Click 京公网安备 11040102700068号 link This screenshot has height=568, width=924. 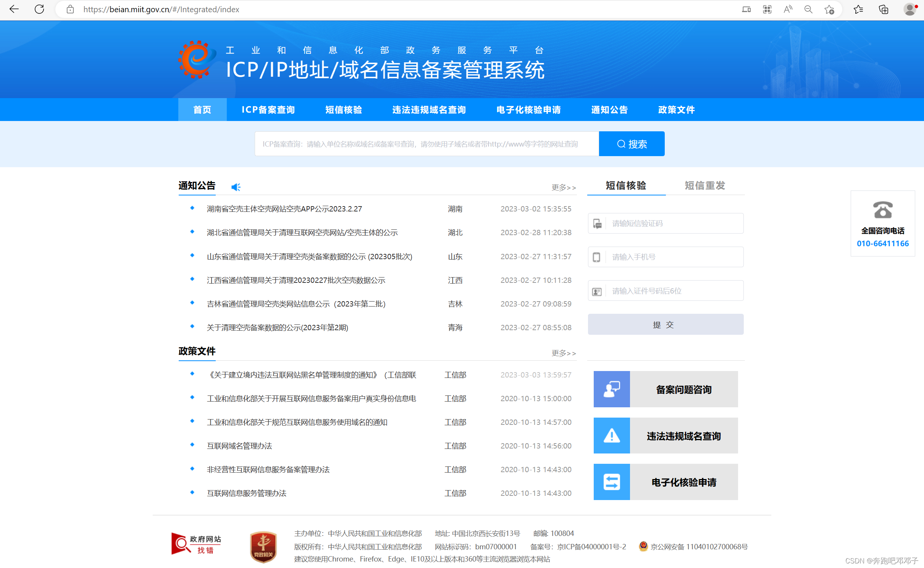[699, 547]
